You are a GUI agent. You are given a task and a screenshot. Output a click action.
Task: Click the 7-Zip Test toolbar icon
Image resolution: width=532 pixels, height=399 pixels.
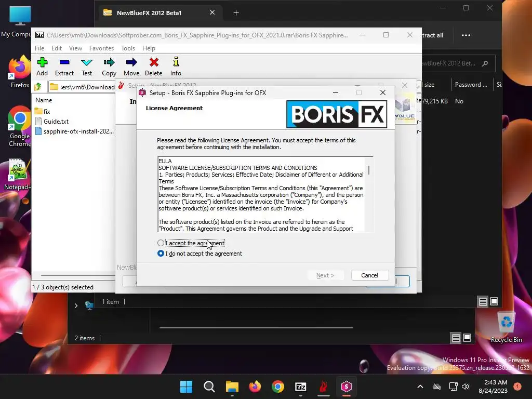point(87,66)
